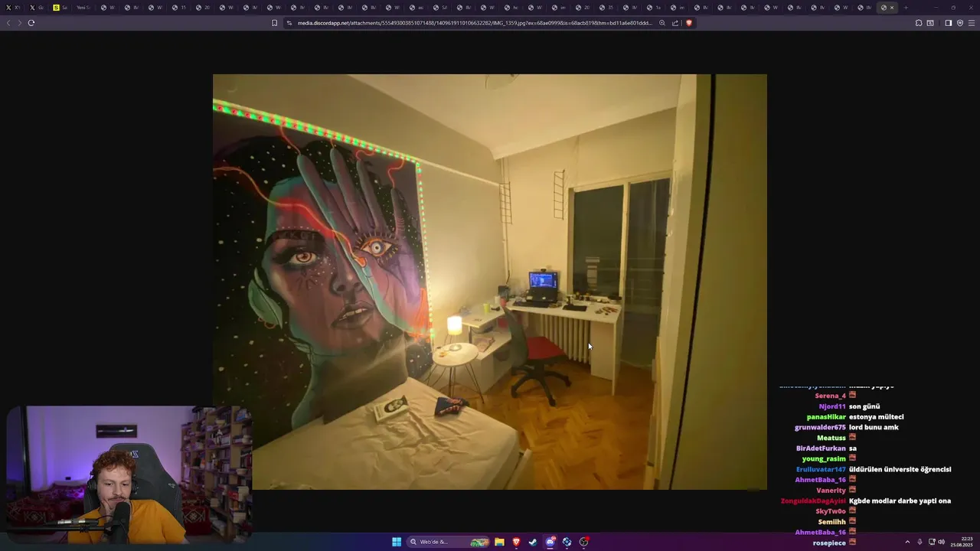Open the Windows Start menu
This screenshot has width=980, height=551.
(x=397, y=542)
